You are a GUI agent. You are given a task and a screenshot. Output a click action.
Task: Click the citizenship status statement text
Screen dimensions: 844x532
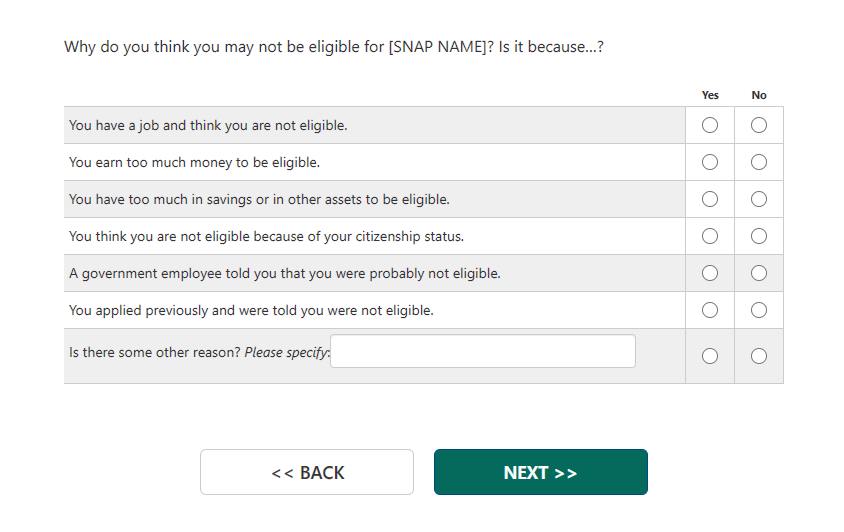[x=266, y=237]
